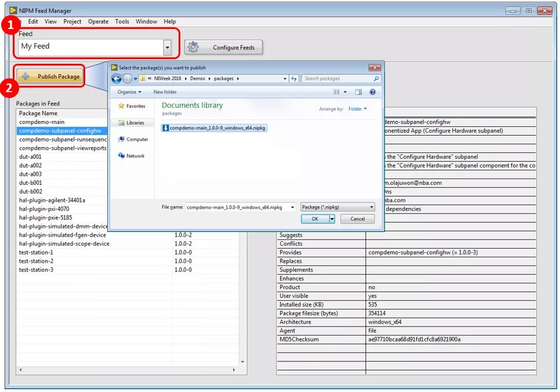Click the OK button split arrow
Viewport: 560px width, 392px height.
click(332, 219)
